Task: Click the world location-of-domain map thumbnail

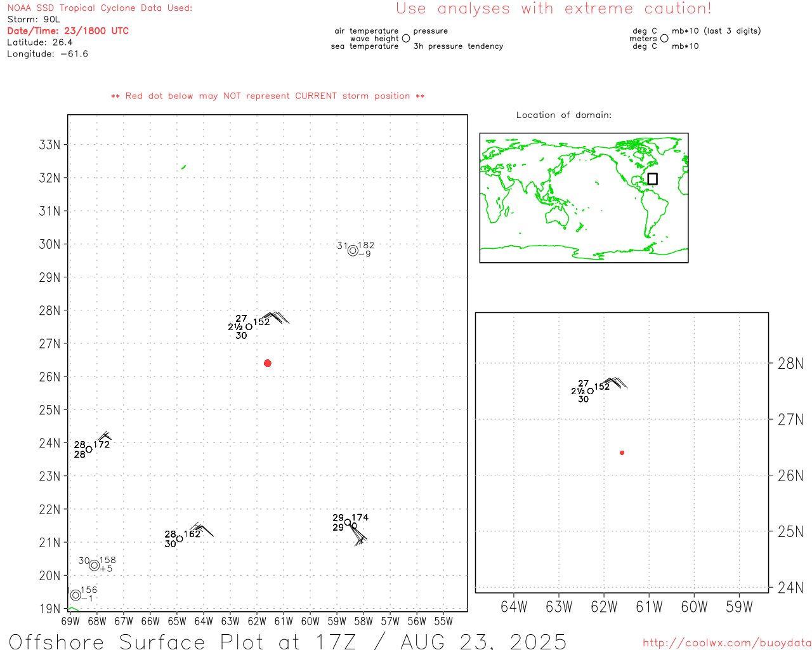Action: [x=584, y=198]
